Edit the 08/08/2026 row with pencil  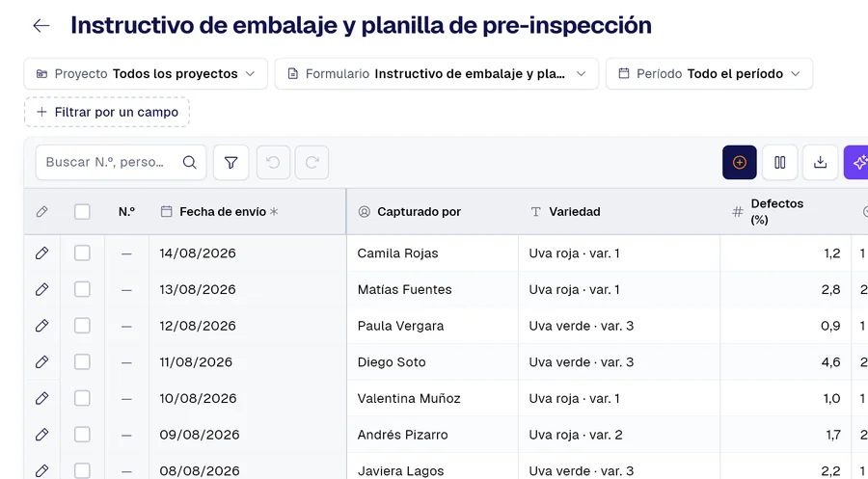41,470
